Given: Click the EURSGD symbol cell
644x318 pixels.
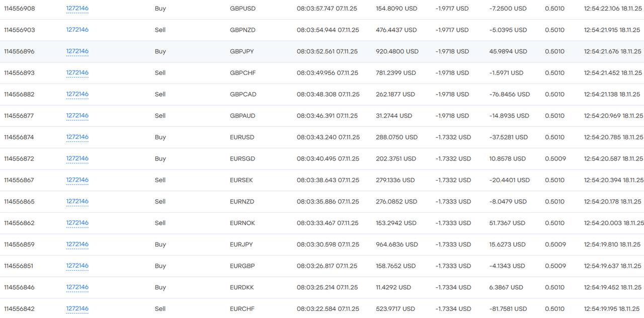Looking at the screenshot, I should click(x=243, y=158).
